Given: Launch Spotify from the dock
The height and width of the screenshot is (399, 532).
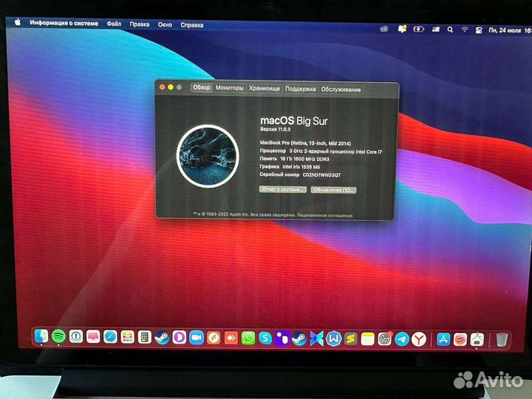Looking at the screenshot, I should click(x=58, y=336).
